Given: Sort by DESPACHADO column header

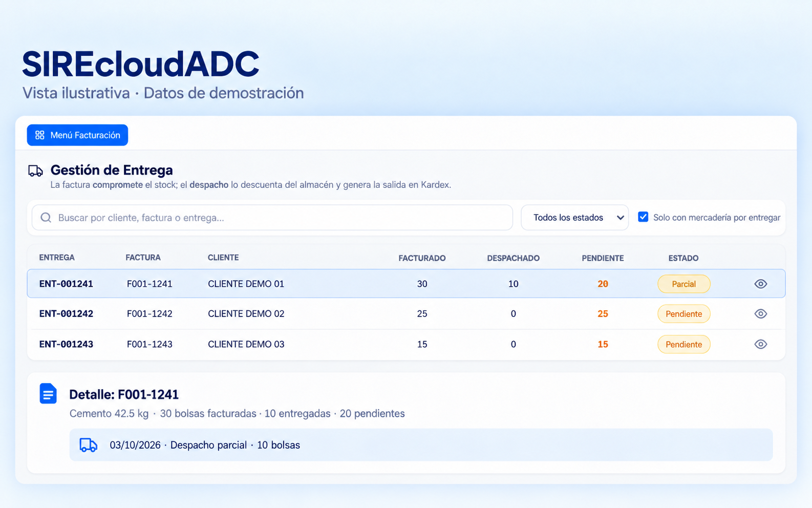Looking at the screenshot, I should (x=513, y=258).
